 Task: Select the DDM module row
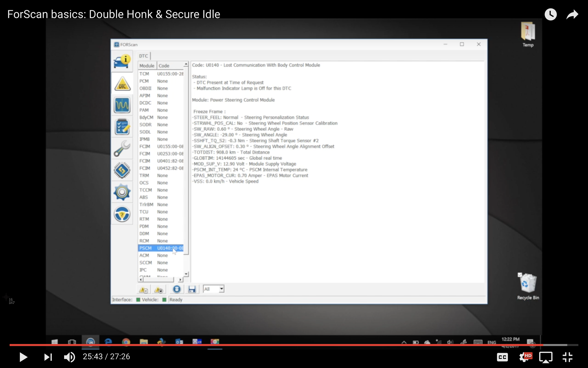(161, 234)
